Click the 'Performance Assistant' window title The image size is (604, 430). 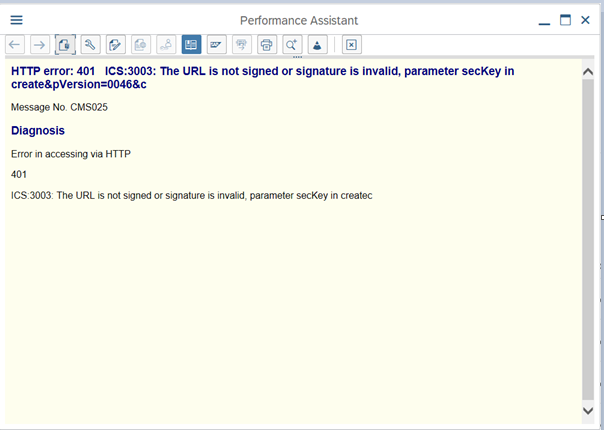point(299,20)
